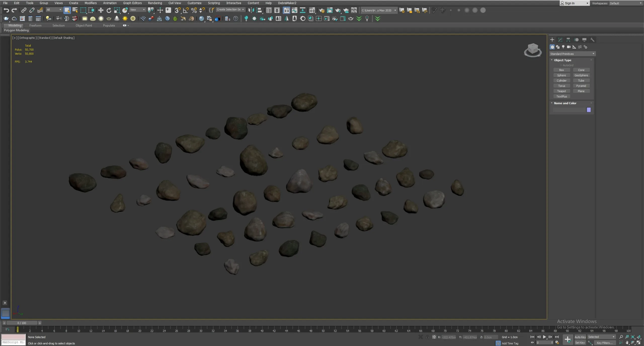Click the Sphere primitive button
The height and width of the screenshot is (346, 644).
point(562,75)
